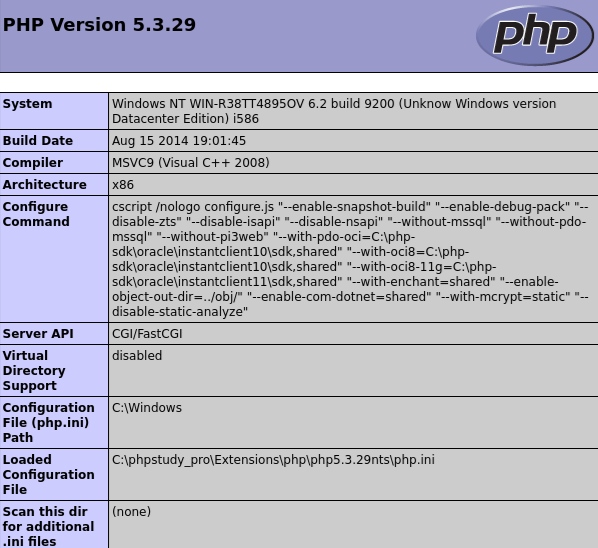Select the 'Loaded Configuration File' label
This screenshot has width=598, height=548.
tap(48, 474)
